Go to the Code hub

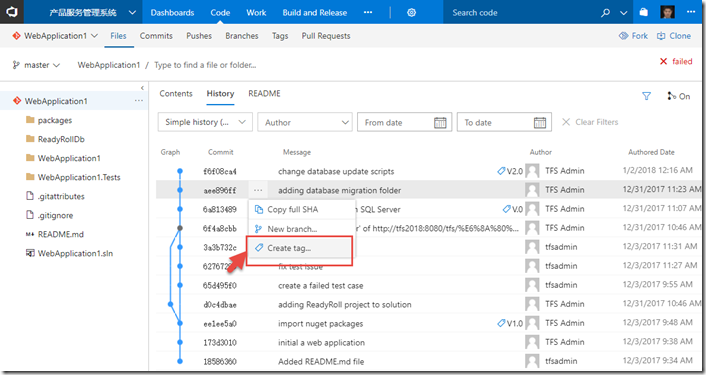coord(220,13)
